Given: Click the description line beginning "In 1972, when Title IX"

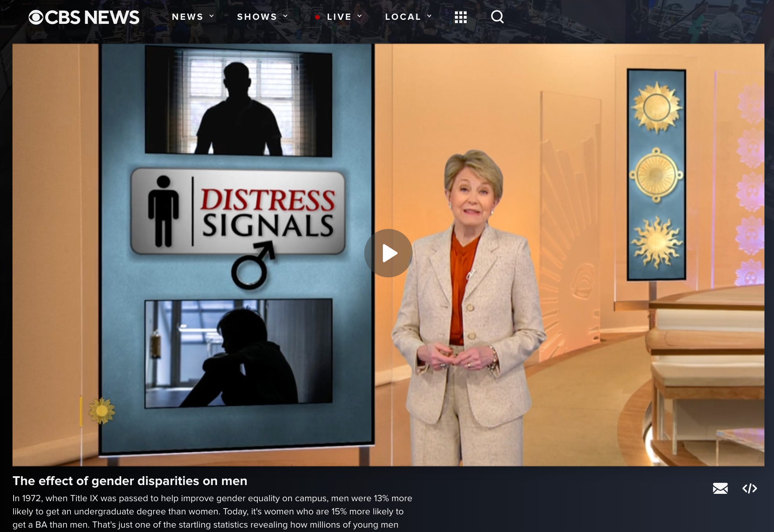Looking at the screenshot, I should coord(212,498).
